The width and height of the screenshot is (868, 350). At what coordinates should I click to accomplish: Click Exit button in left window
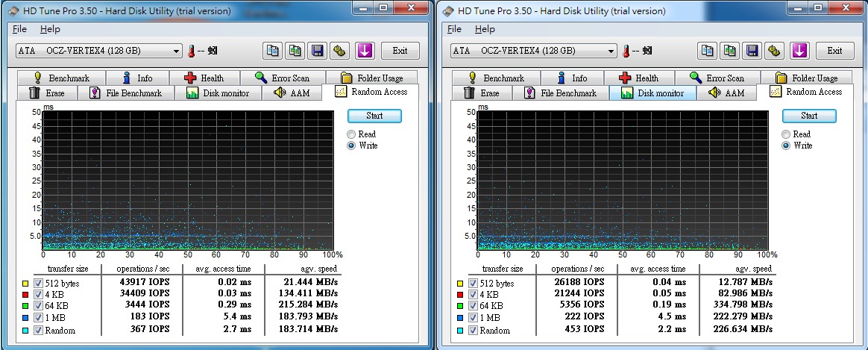click(400, 51)
